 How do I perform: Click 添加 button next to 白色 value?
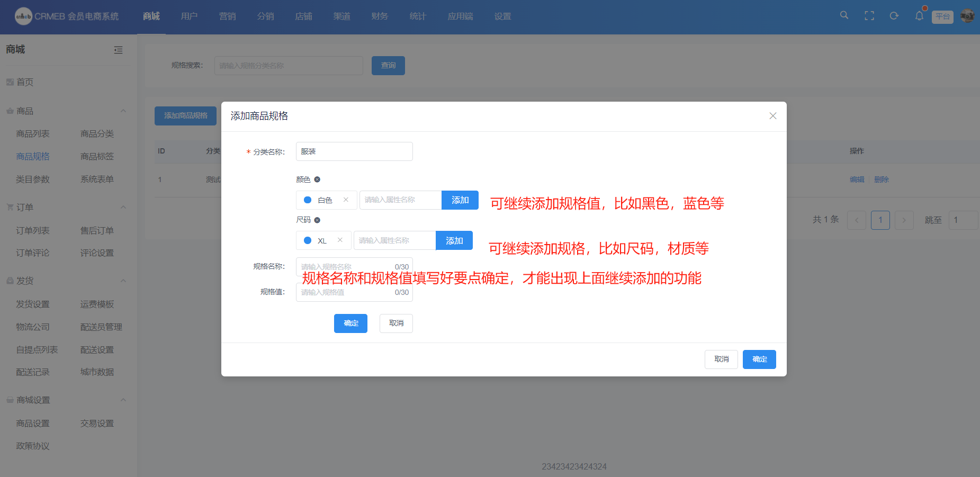click(x=460, y=200)
